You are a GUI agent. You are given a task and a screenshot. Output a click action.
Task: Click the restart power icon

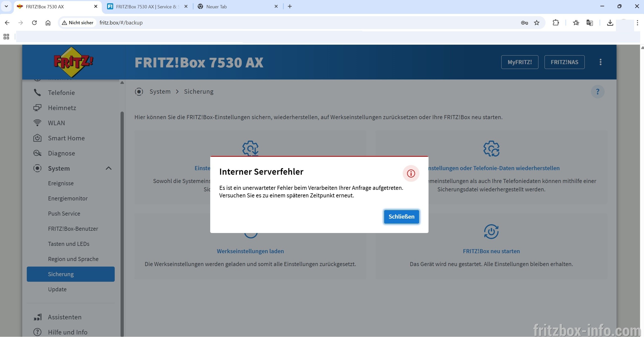pos(491,231)
